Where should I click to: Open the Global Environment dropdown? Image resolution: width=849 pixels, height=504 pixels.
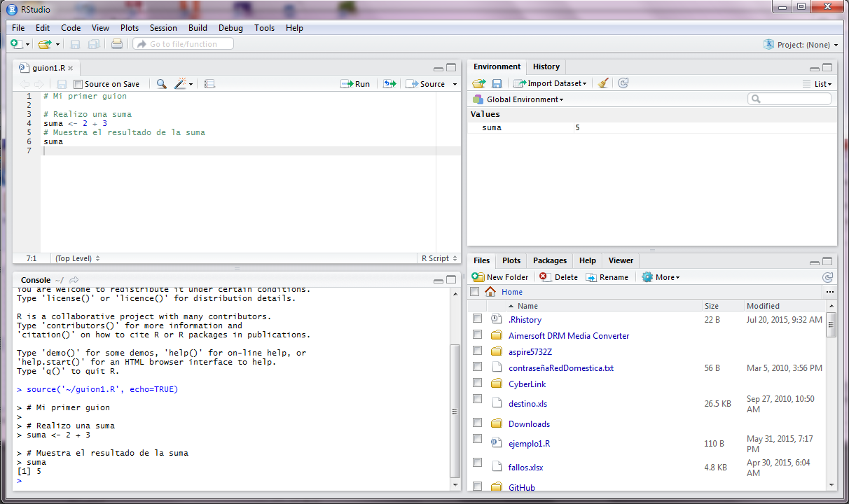[518, 99]
